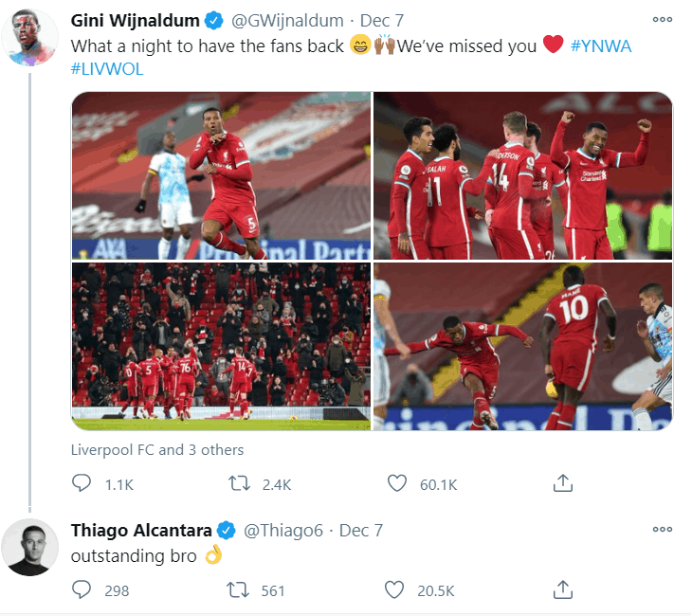692x616 pixels.
Task: Reply to Thiago Alcantara's tweet
Action: click(82, 589)
